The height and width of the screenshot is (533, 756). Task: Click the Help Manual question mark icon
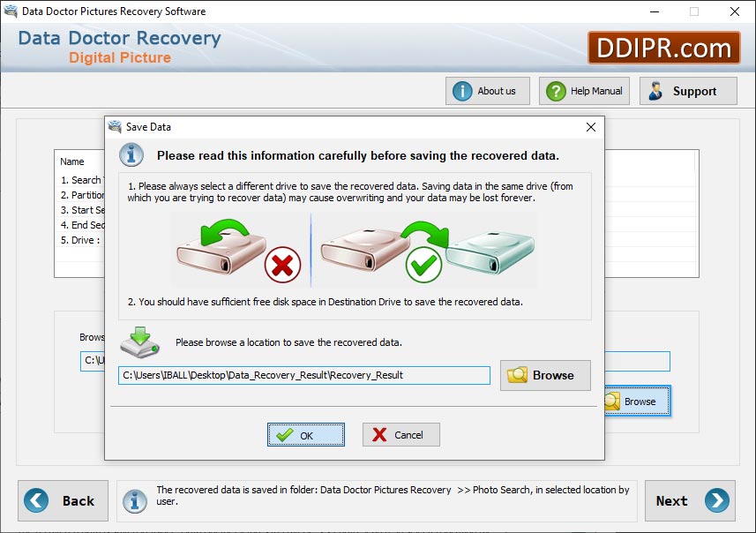pos(555,90)
